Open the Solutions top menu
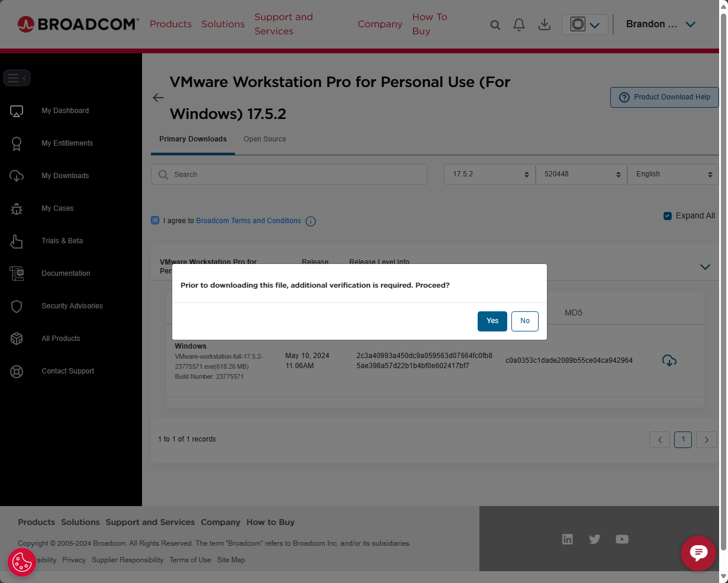The width and height of the screenshot is (728, 583). [223, 24]
